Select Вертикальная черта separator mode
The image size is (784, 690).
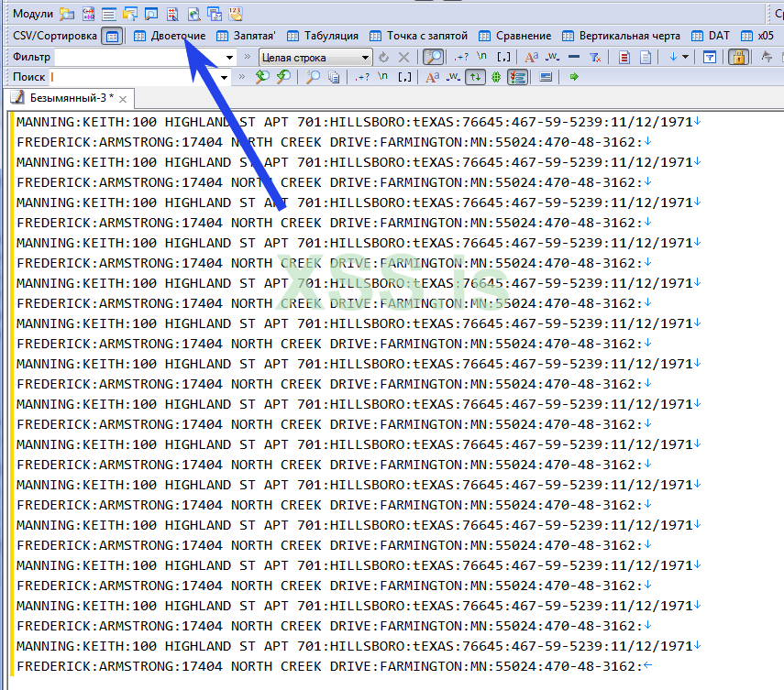621,36
